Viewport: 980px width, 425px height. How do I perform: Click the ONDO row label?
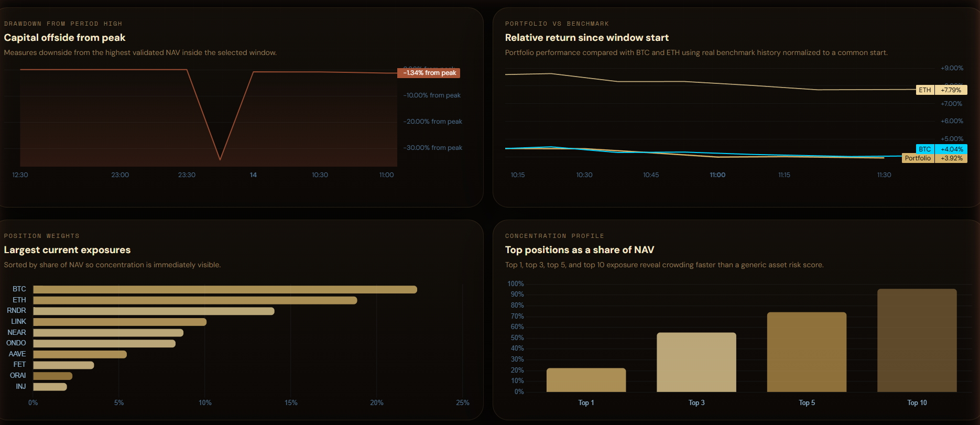click(x=16, y=343)
